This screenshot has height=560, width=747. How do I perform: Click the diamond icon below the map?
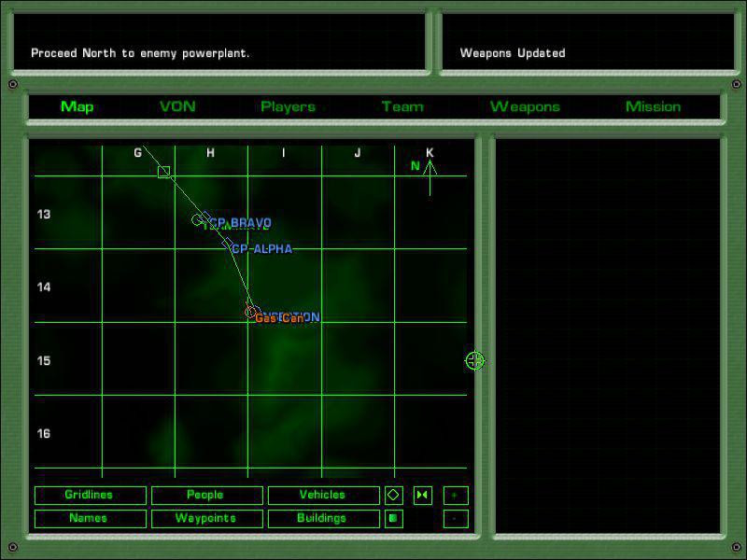(393, 496)
